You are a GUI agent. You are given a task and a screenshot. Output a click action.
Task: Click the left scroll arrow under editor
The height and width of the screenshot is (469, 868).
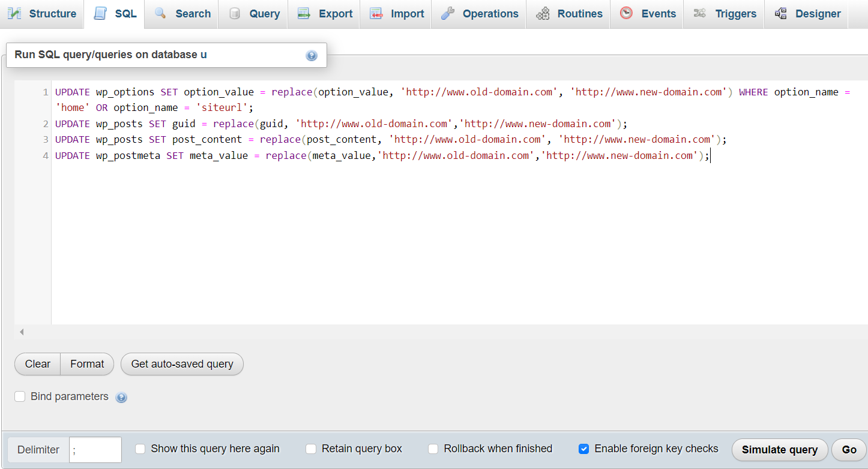click(x=22, y=332)
